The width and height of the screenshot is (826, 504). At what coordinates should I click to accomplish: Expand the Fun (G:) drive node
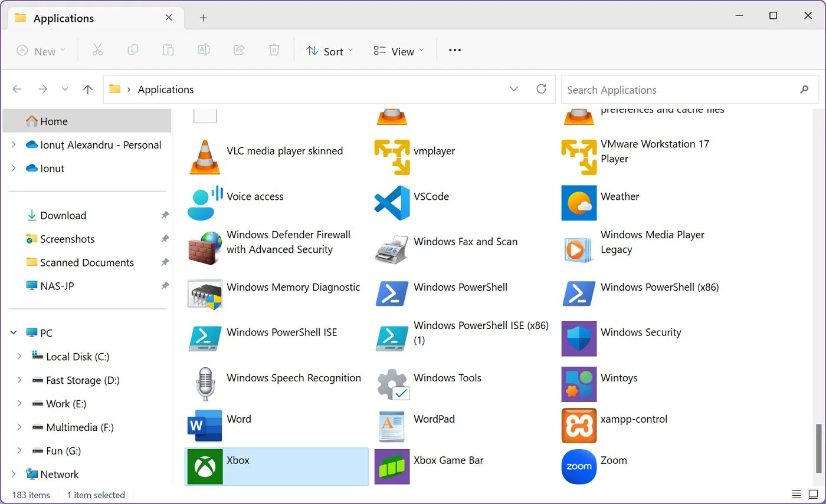(x=19, y=450)
